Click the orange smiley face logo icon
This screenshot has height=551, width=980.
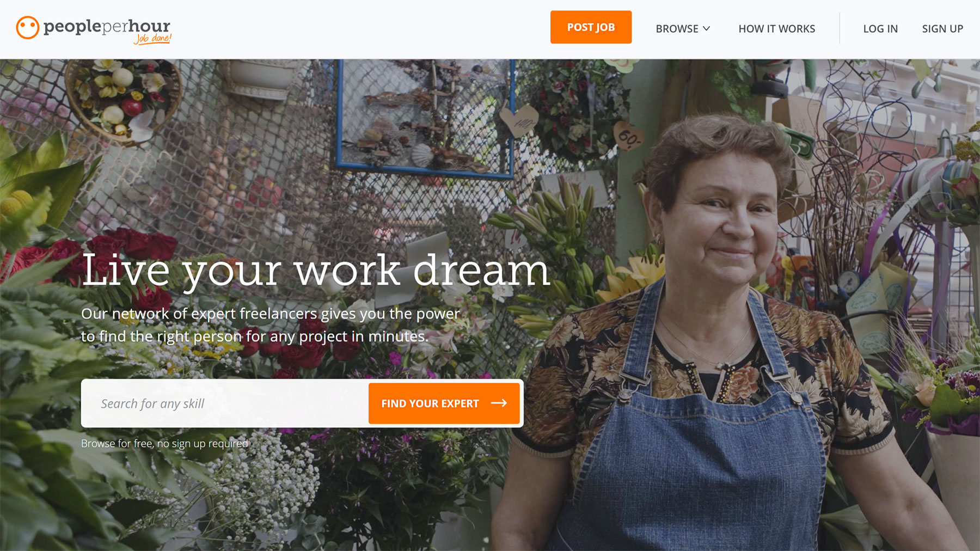[27, 28]
